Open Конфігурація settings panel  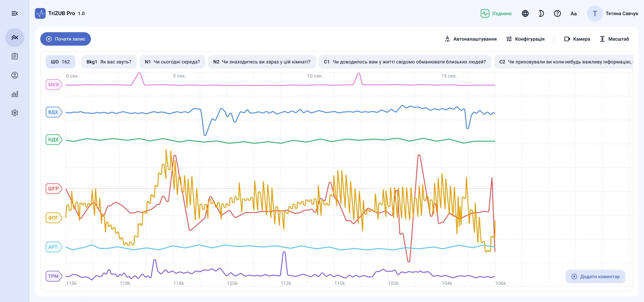point(525,39)
